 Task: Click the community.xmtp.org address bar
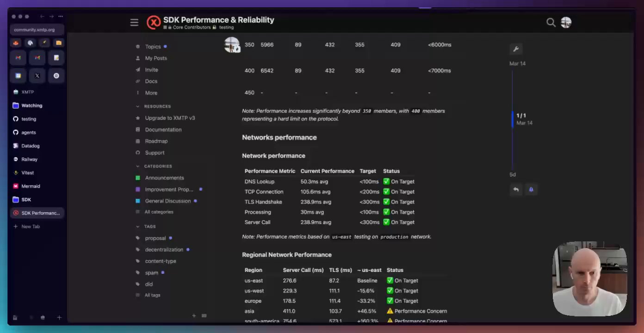[37, 30]
